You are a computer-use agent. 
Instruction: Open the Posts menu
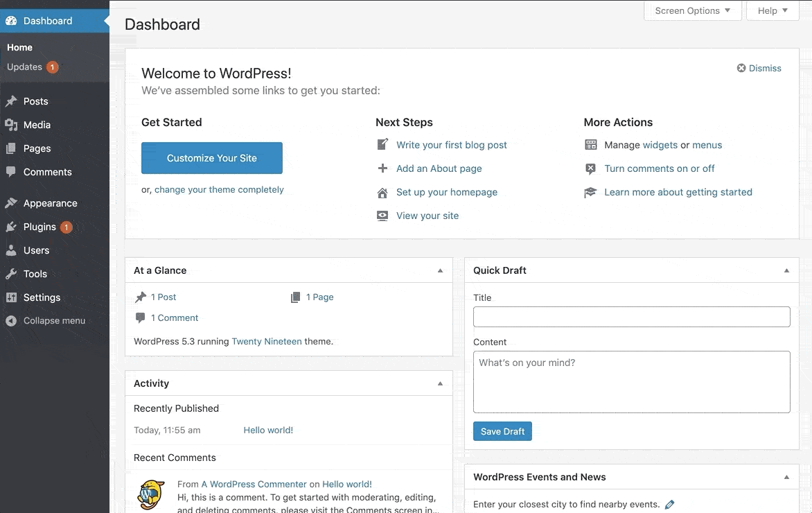(54, 101)
